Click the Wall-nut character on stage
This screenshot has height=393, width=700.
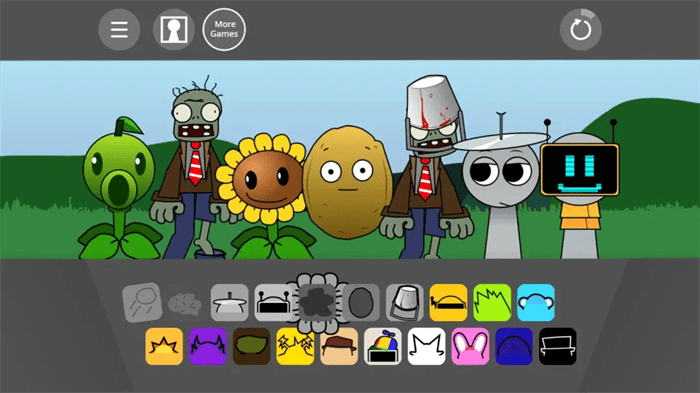tap(347, 182)
